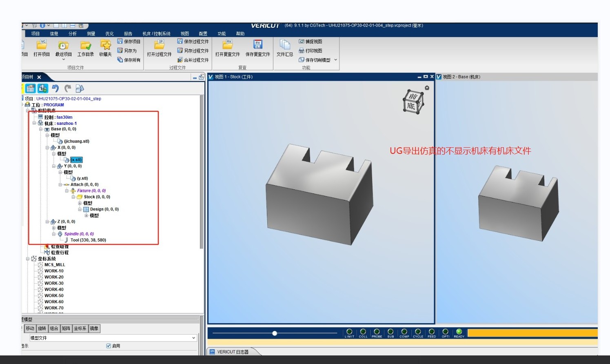
Task: Click the 保存项目 save project icon
Action: [120, 41]
